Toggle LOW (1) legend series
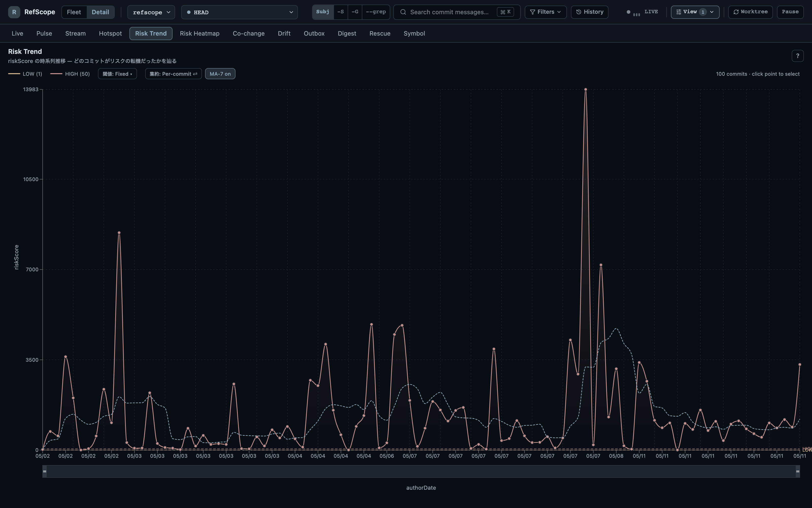This screenshot has width=812, height=508. (x=25, y=74)
